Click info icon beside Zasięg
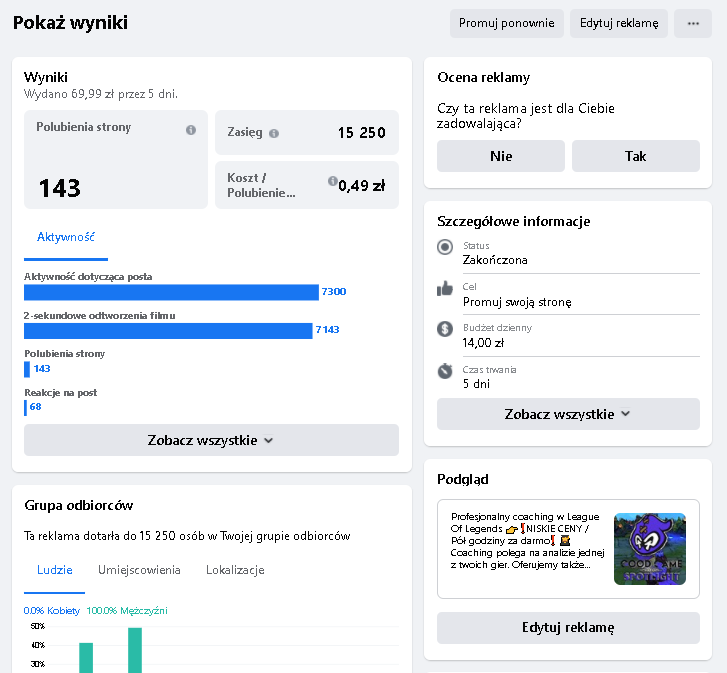The image size is (727, 673). (274, 133)
